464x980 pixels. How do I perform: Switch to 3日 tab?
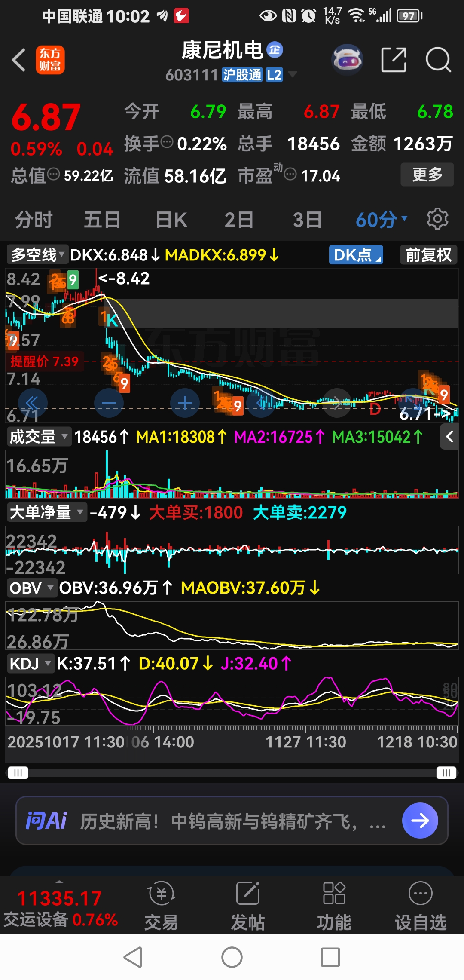click(x=307, y=220)
